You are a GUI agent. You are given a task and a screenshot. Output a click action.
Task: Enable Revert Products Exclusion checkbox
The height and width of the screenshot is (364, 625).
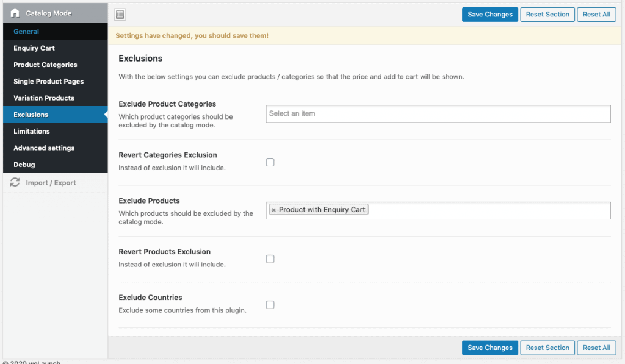[x=270, y=259]
